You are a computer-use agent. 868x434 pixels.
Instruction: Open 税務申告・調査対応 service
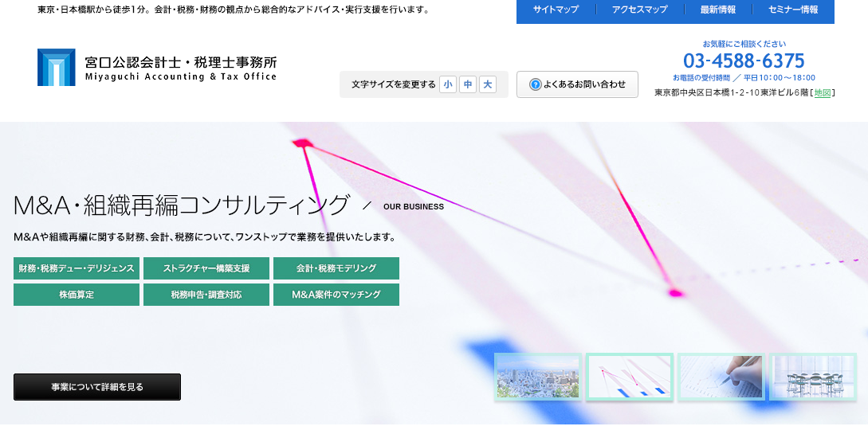[206, 295]
